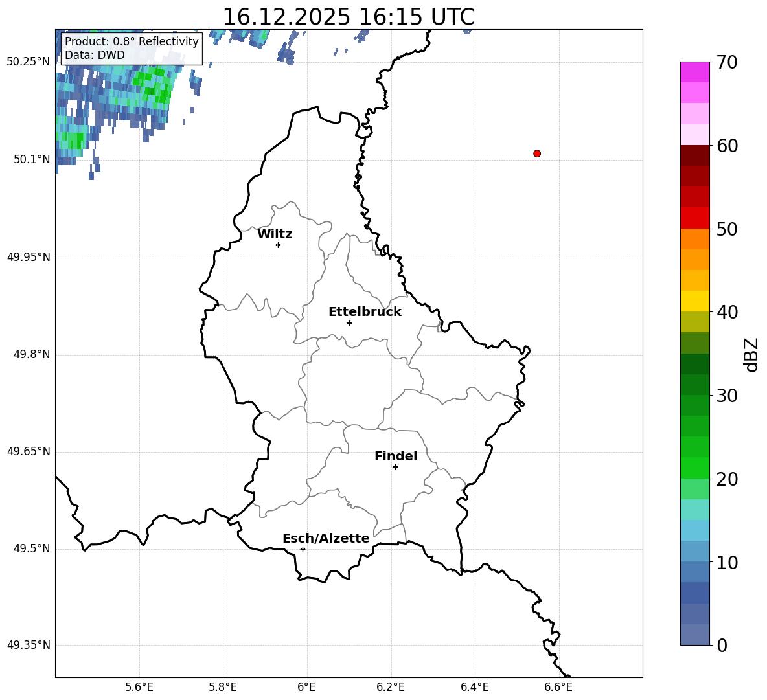Click the 49.95°N latitude label
This screenshot has width=767, height=700.
tap(29, 257)
